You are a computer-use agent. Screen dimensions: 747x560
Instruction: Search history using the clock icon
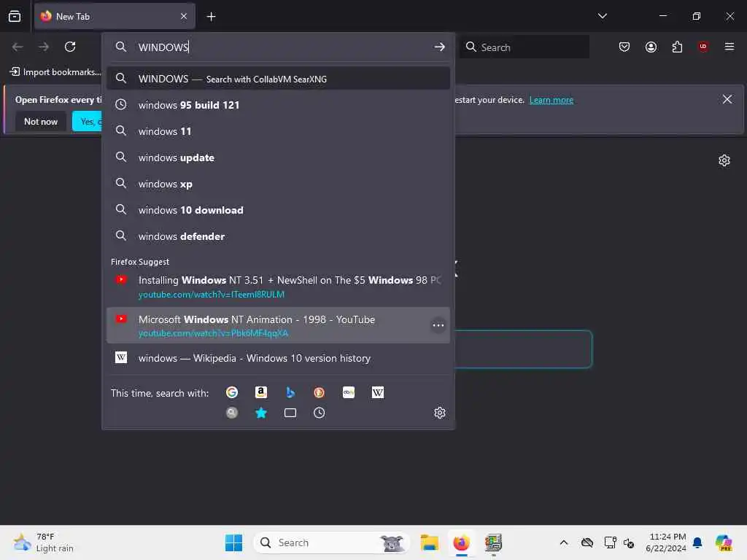pyautogui.click(x=320, y=413)
